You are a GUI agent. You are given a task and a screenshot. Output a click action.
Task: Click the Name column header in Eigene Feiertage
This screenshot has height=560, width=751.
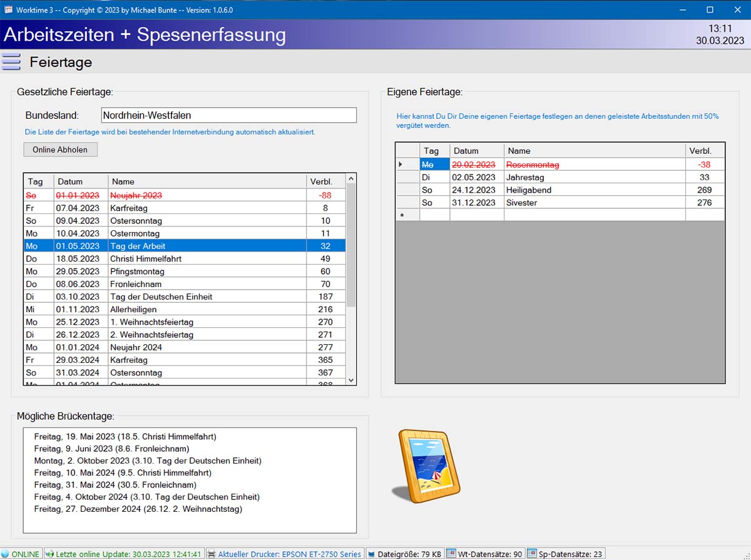(x=595, y=151)
